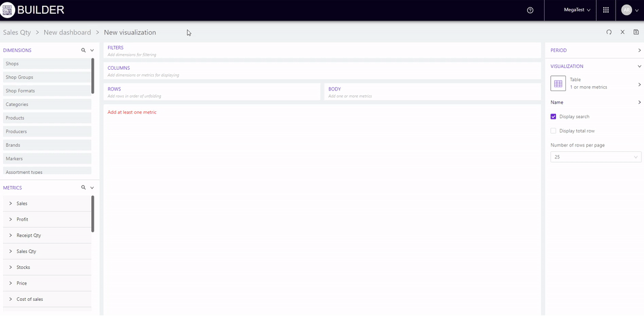Viewport: 644px width, 316px height.
Task: Click the Table visualization type icon
Action: click(x=558, y=84)
